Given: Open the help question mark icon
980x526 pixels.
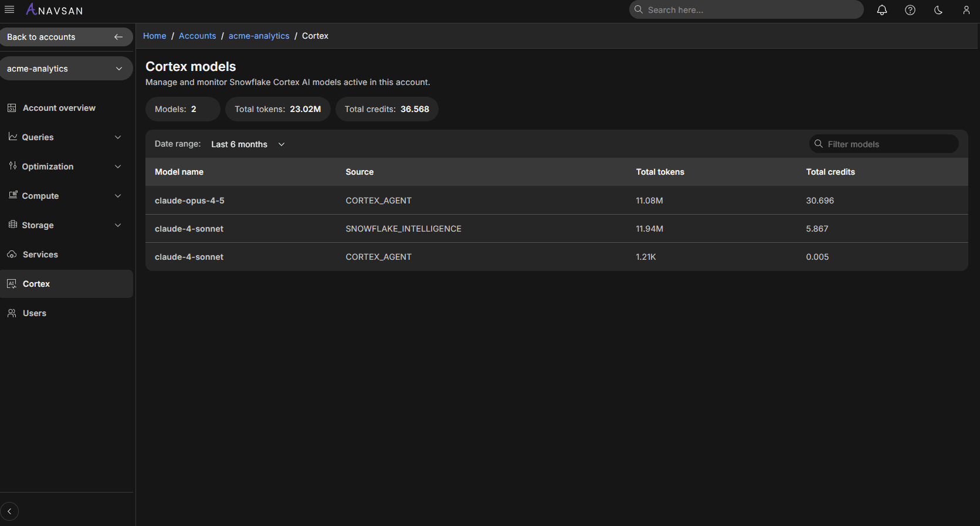Looking at the screenshot, I should click(910, 10).
